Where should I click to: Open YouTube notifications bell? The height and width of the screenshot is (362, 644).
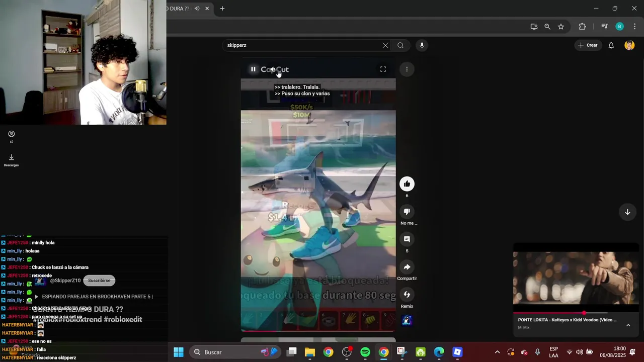coord(611,45)
